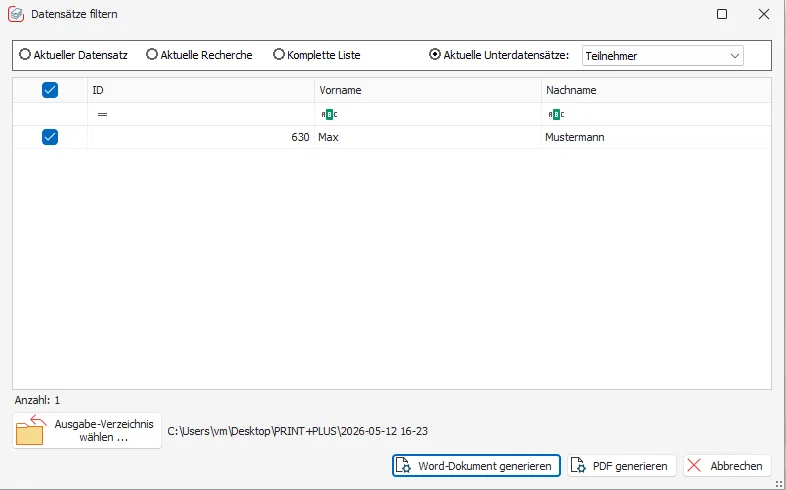
Task: Select the Komplette Liste radio button
Action: (x=279, y=54)
